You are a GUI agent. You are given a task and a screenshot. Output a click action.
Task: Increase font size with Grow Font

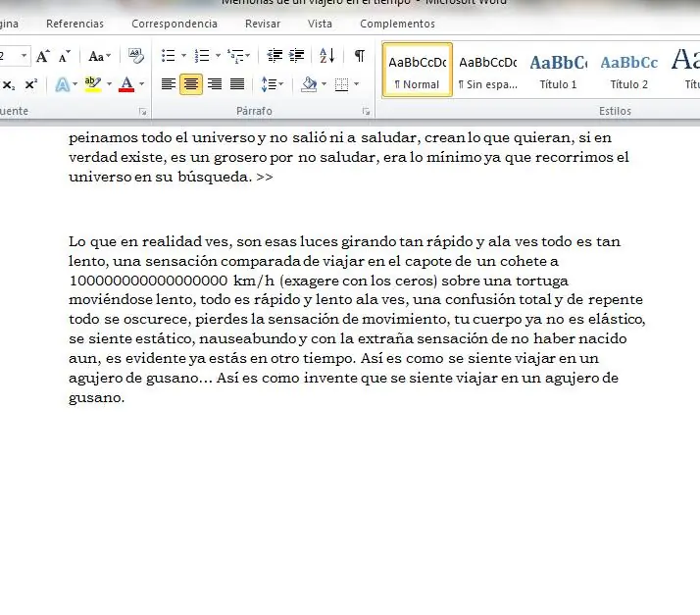pyautogui.click(x=43, y=56)
